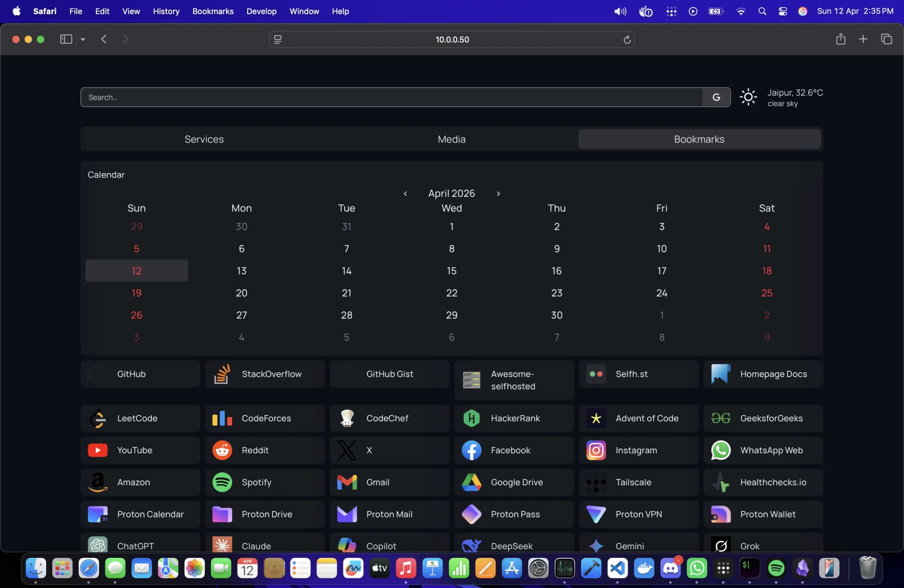Click the weather sun icon for Jaipur

[x=748, y=97]
